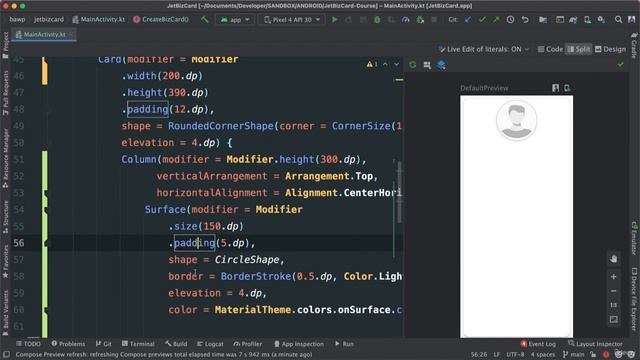Click the preview layers icon

pos(441,65)
